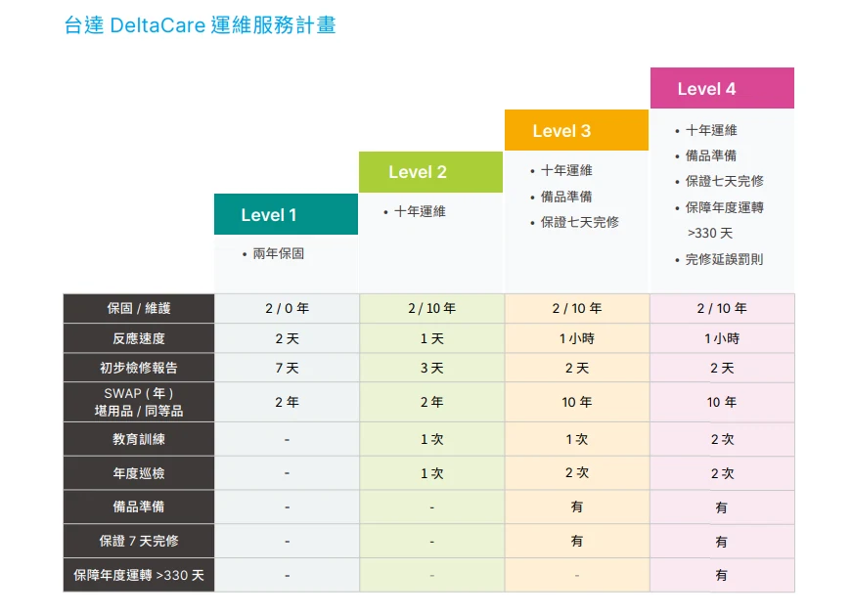852x616 pixels.
Task: Click the 2 / 10 年 cell in Level 2 column
Action: pyautogui.click(x=432, y=309)
